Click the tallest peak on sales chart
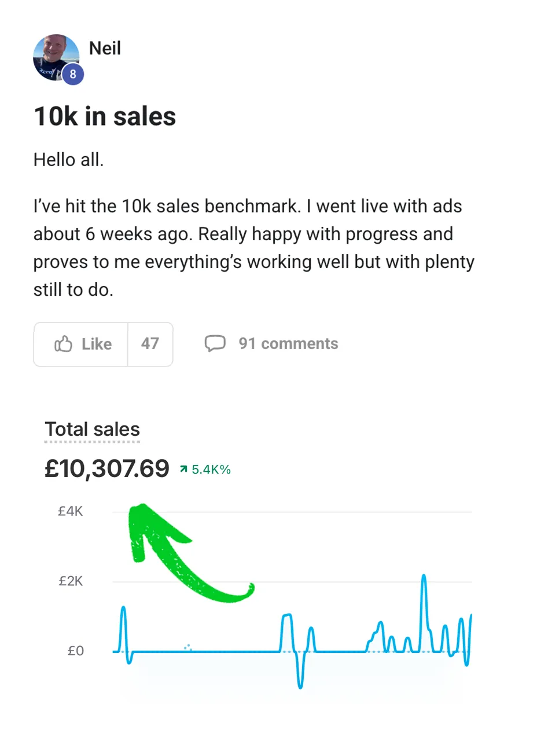 [424, 577]
